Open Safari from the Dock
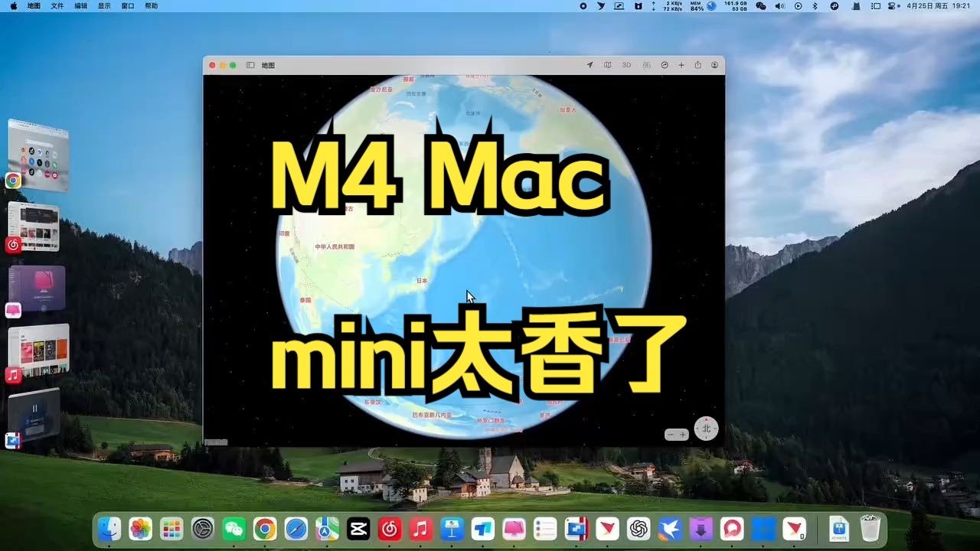 click(296, 529)
